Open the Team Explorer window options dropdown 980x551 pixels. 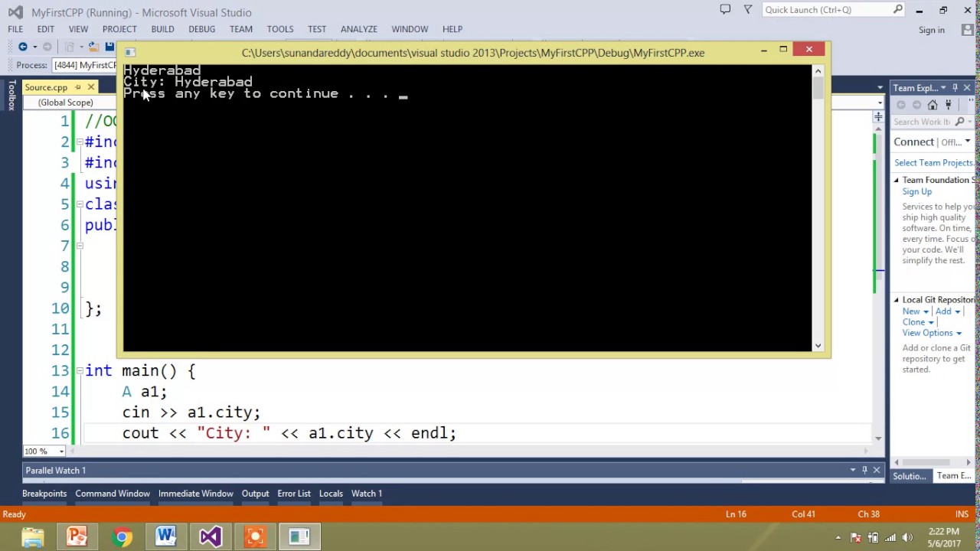point(943,88)
